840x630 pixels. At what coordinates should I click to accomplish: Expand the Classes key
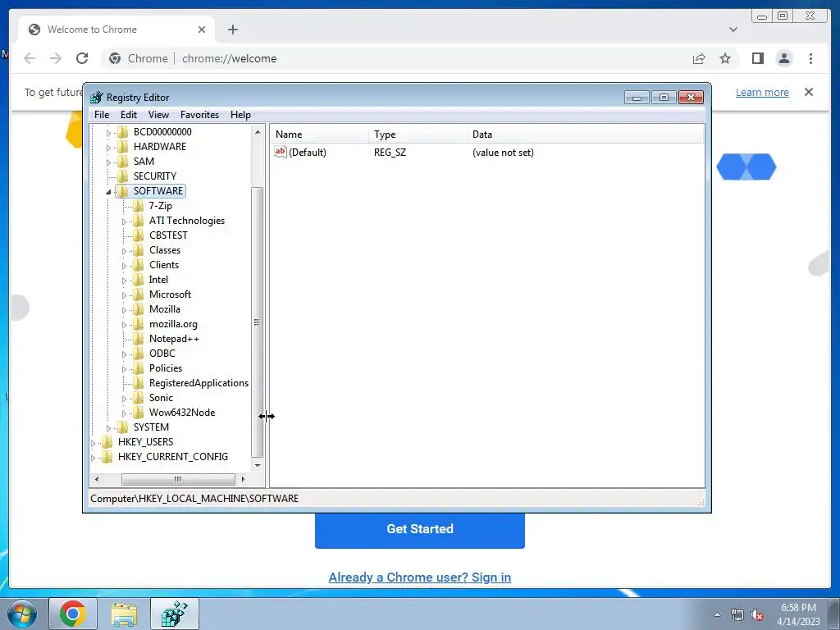click(125, 251)
